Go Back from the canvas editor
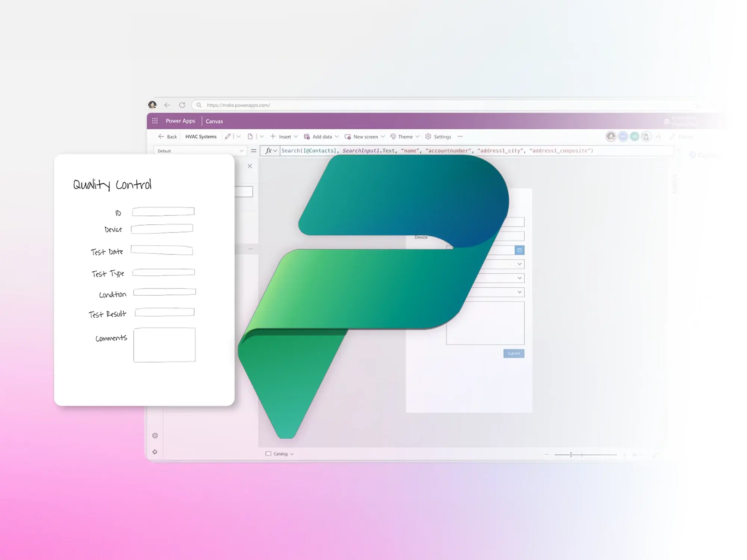 pyautogui.click(x=167, y=137)
